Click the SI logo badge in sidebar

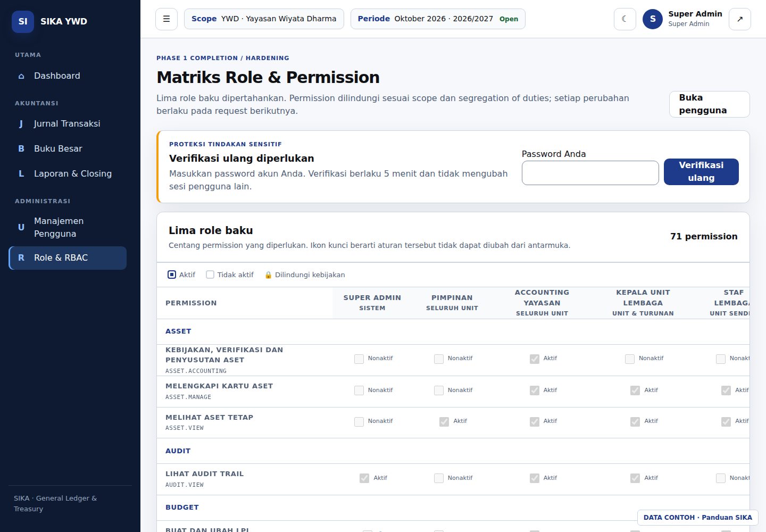point(23,22)
